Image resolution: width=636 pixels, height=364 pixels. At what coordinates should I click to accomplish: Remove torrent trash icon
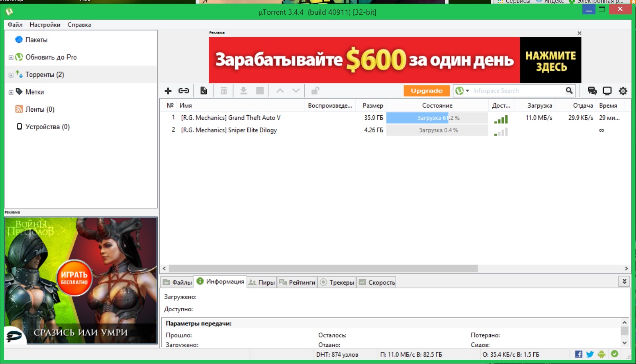tap(223, 91)
